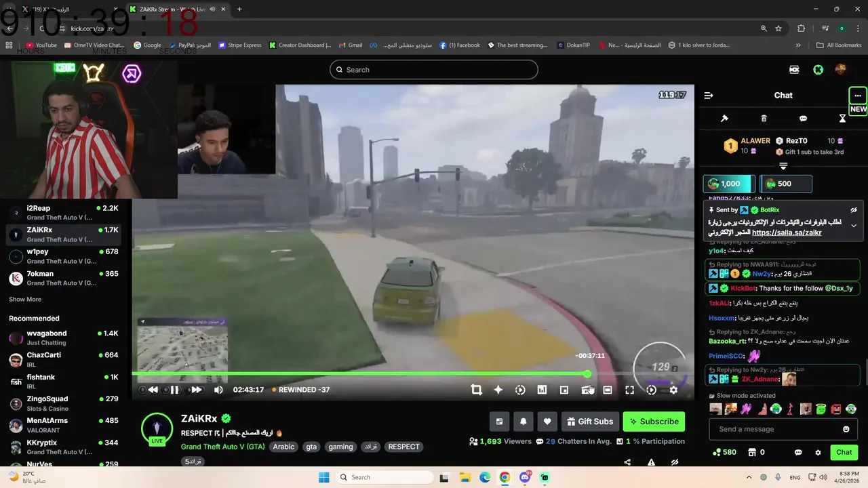The height and width of the screenshot is (488, 868).
Task: Click the 580 channel points balance
Action: point(724,452)
